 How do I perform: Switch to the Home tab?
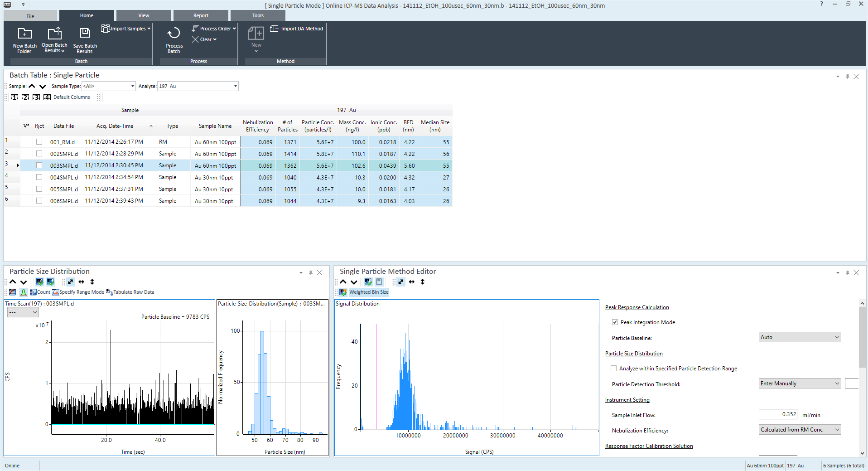click(x=87, y=15)
